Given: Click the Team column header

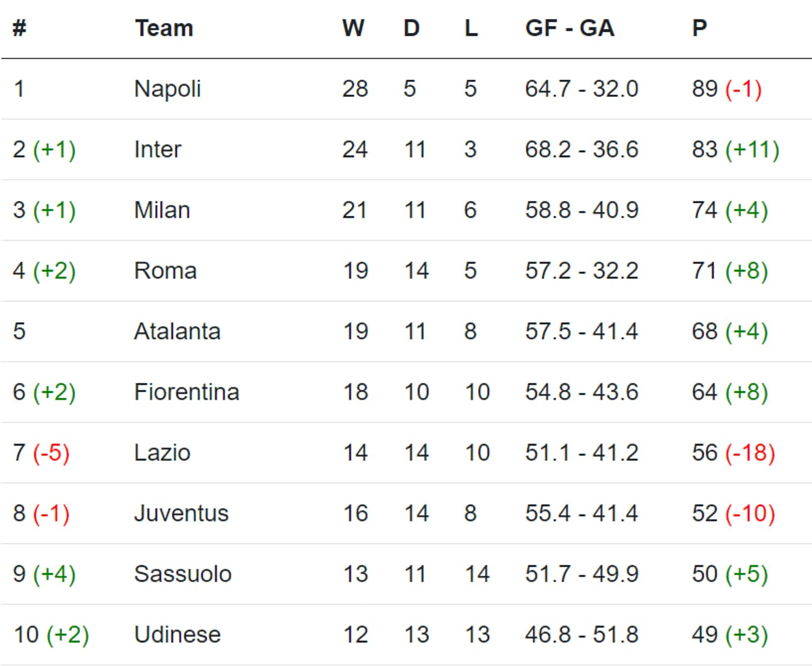Looking at the screenshot, I should 164,28.
